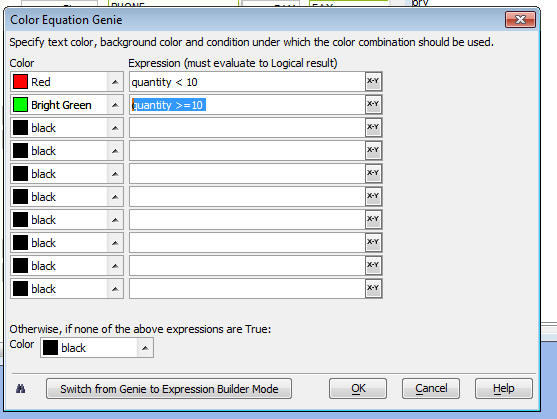Click the binoculars find icon
Viewport: 557px width, 419px height.
[21, 389]
